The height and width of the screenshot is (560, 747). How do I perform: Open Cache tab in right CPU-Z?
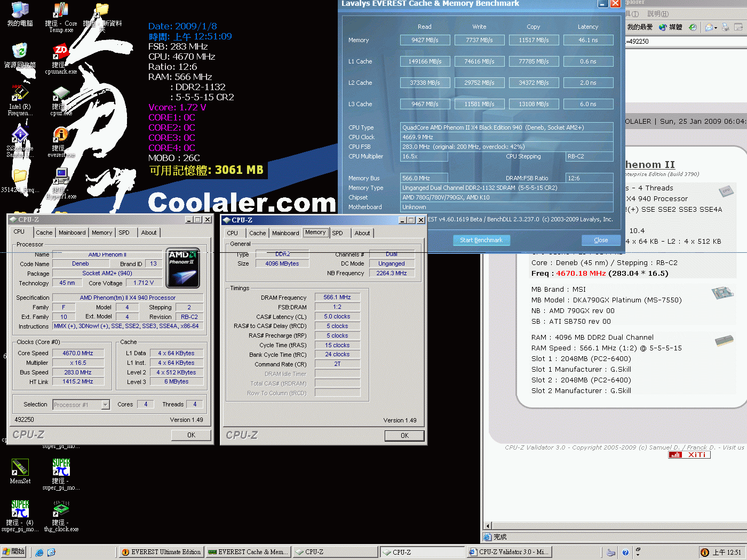(257, 233)
